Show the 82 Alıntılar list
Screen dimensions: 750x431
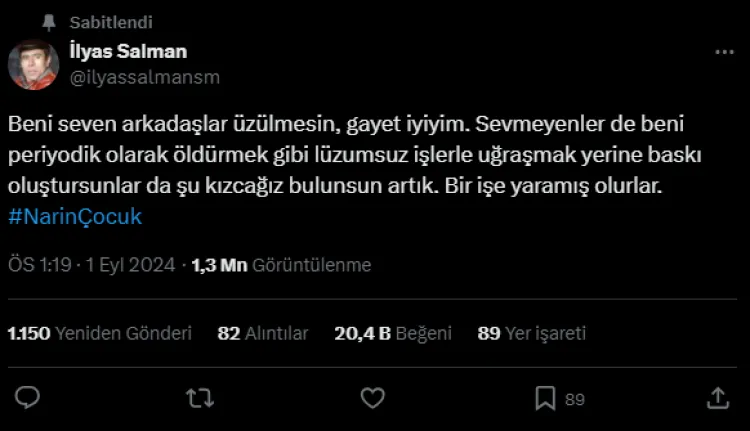pos(263,333)
